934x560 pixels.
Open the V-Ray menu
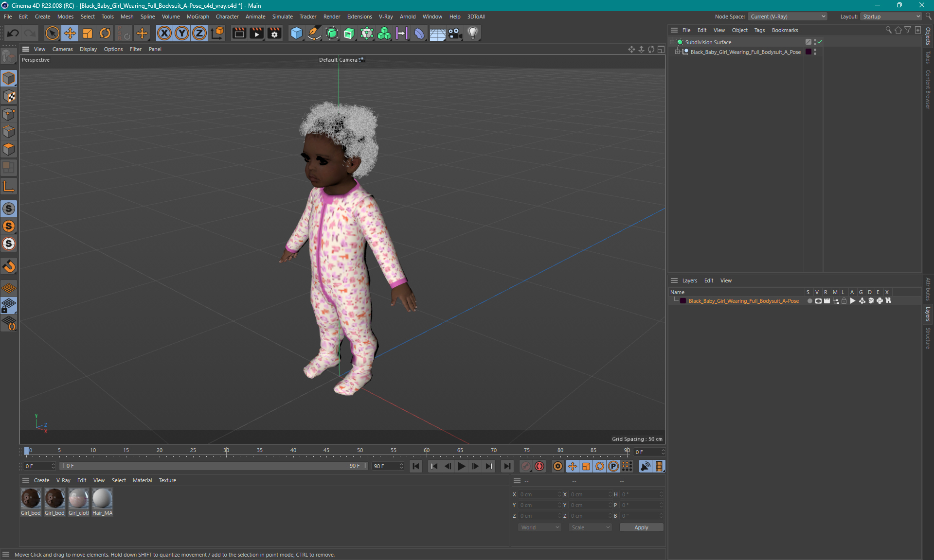386,17
